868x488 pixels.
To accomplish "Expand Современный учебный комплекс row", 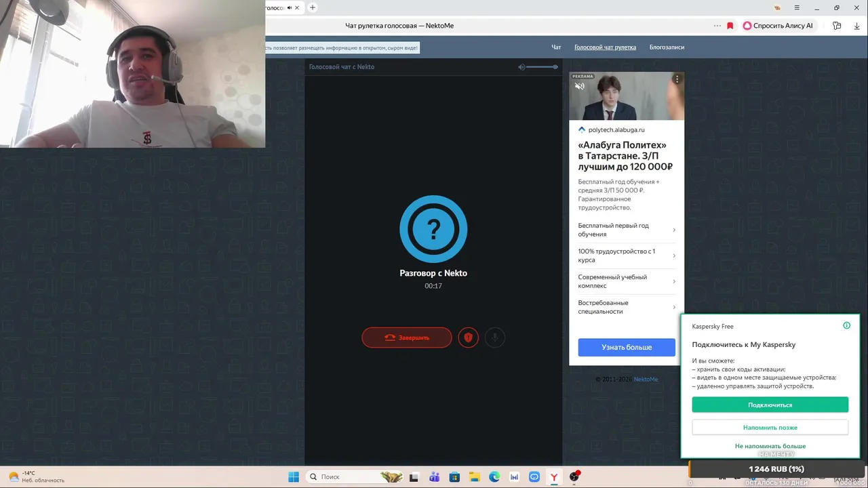I will click(627, 281).
